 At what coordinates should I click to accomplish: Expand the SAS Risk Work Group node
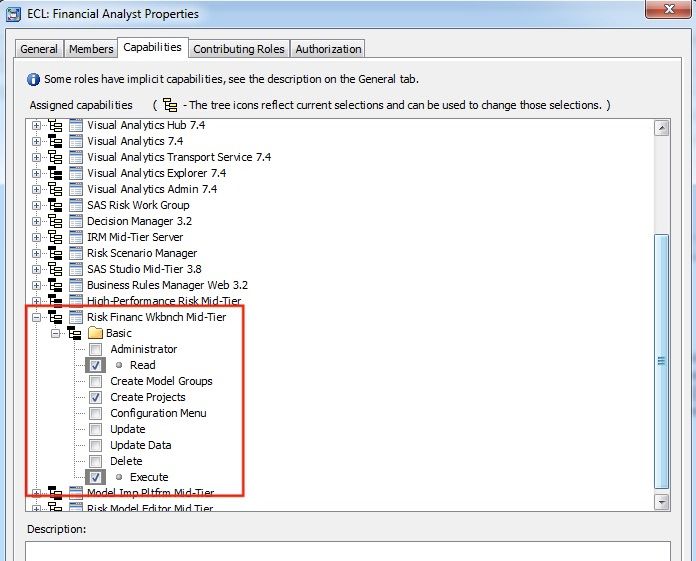36,205
